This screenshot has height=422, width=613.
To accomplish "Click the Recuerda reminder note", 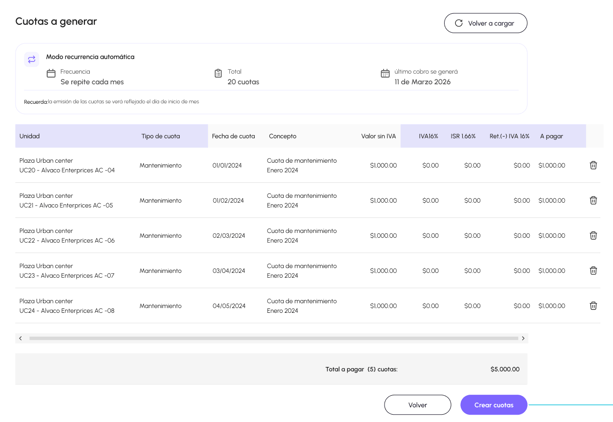I will pyautogui.click(x=111, y=102).
